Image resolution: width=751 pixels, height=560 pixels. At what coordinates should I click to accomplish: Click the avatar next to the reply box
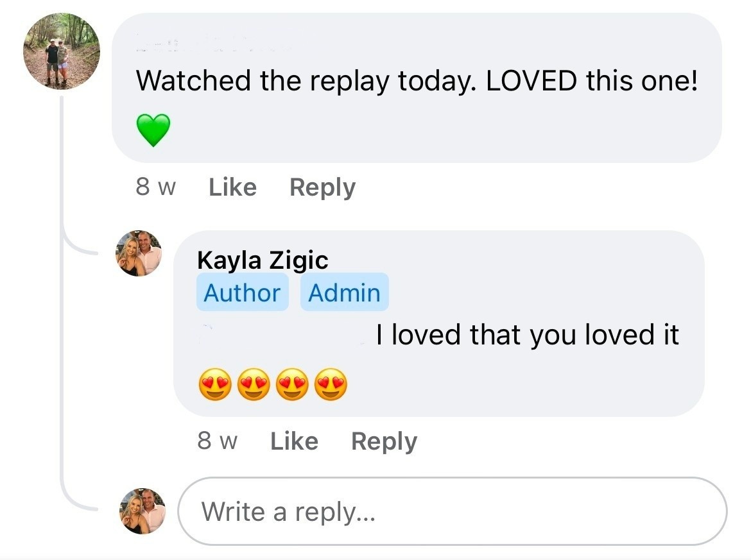click(143, 511)
